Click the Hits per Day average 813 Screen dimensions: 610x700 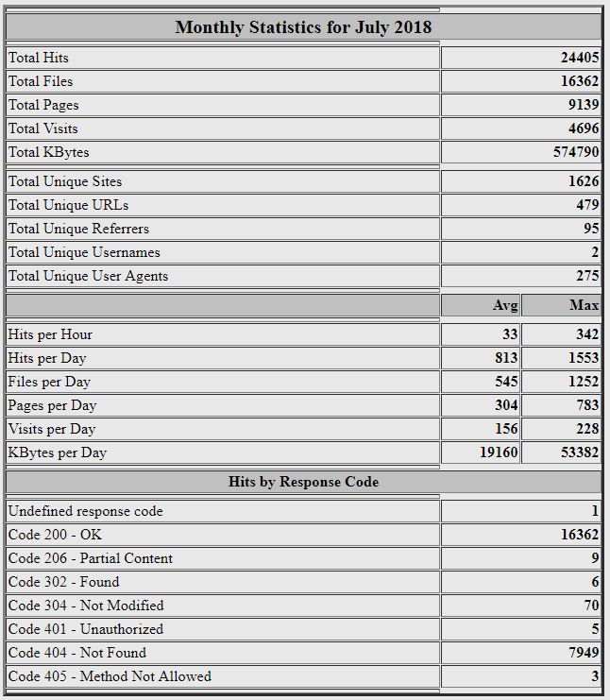coord(506,358)
